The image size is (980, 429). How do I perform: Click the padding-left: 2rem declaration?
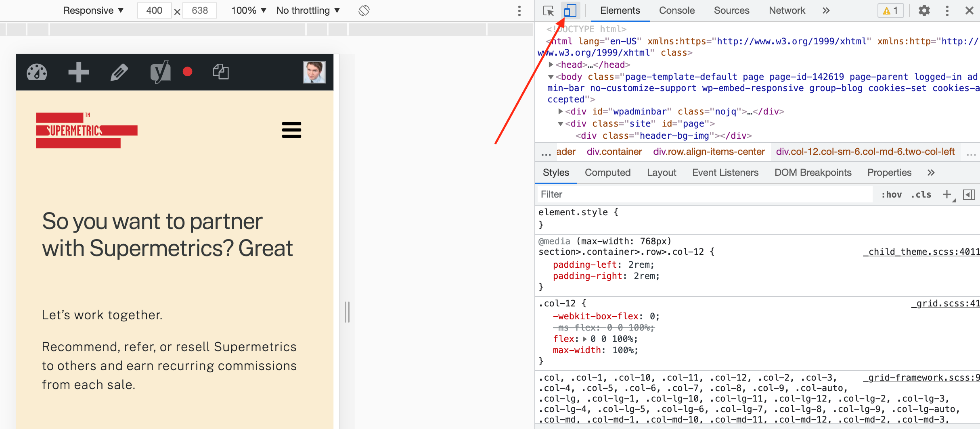[x=603, y=264]
